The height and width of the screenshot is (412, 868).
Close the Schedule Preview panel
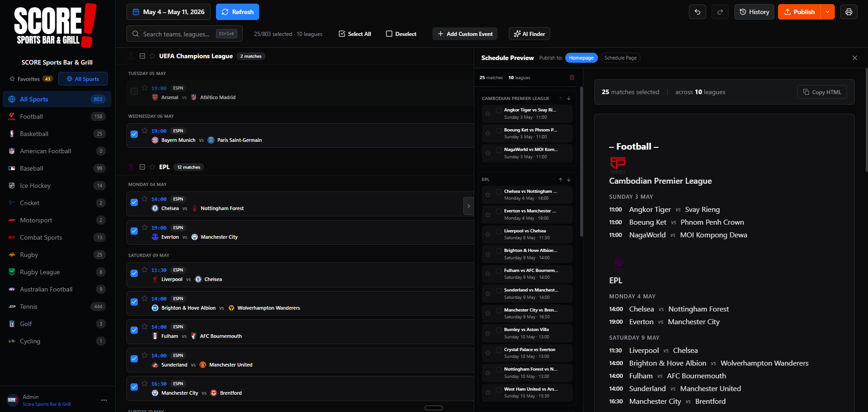pyautogui.click(x=855, y=58)
